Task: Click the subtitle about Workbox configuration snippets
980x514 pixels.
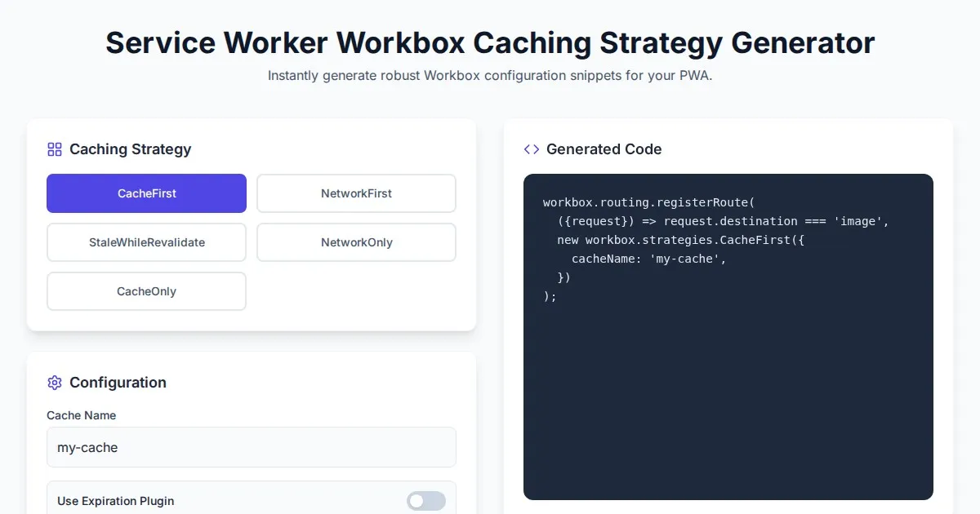Action: point(490,76)
